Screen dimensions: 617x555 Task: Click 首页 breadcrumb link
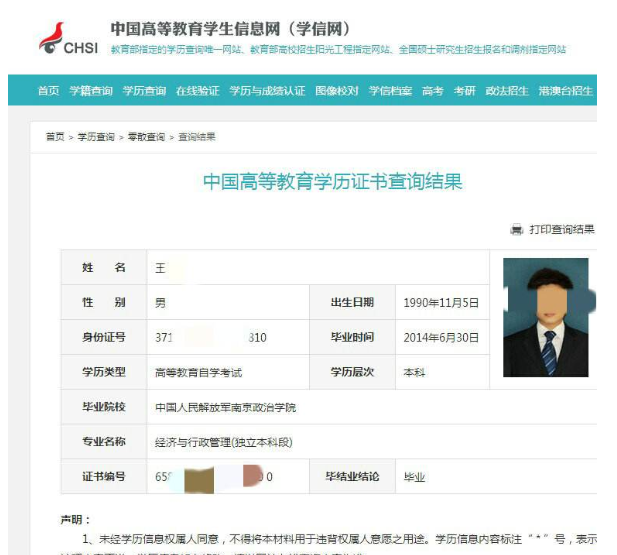click(x=55, y=137)
